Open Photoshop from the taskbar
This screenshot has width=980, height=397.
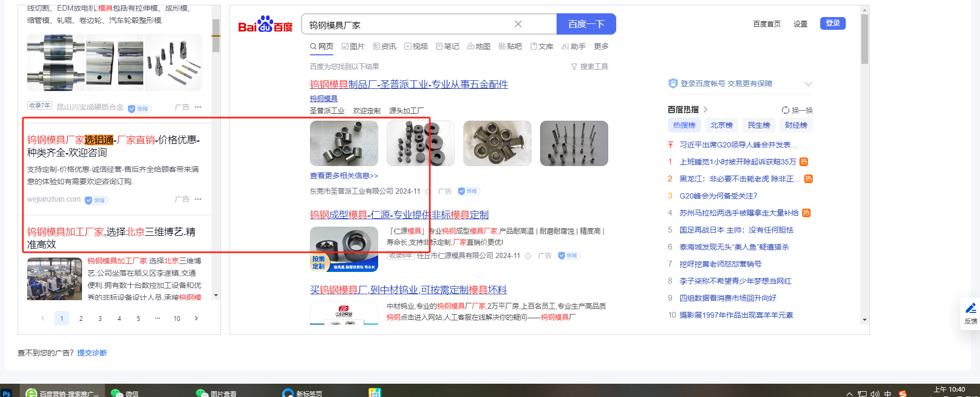coord(6,393)
